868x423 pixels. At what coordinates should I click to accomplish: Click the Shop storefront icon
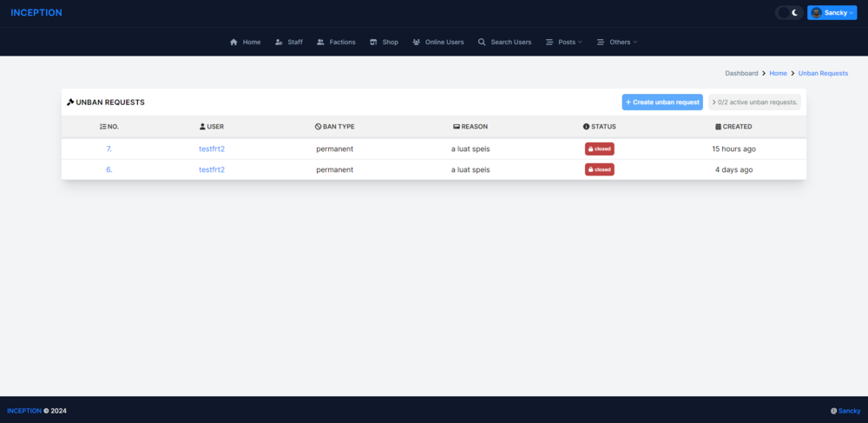(x=373, y=42)
